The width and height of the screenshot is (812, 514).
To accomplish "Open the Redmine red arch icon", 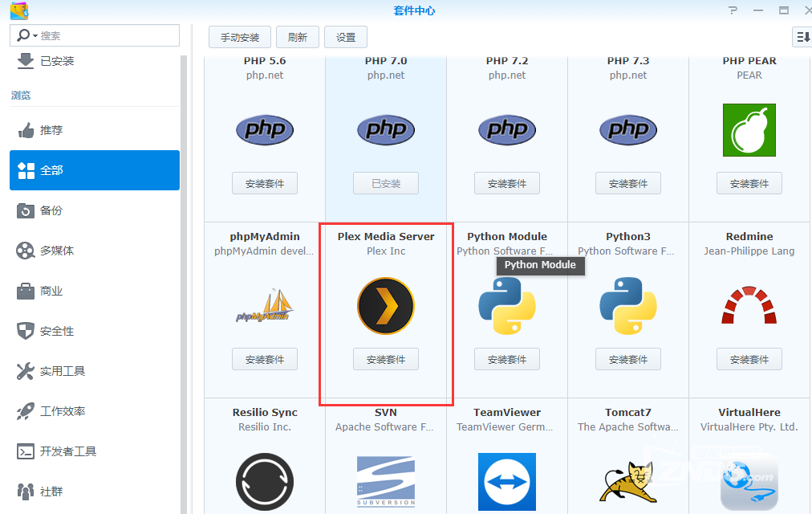I will click(749, 305).
